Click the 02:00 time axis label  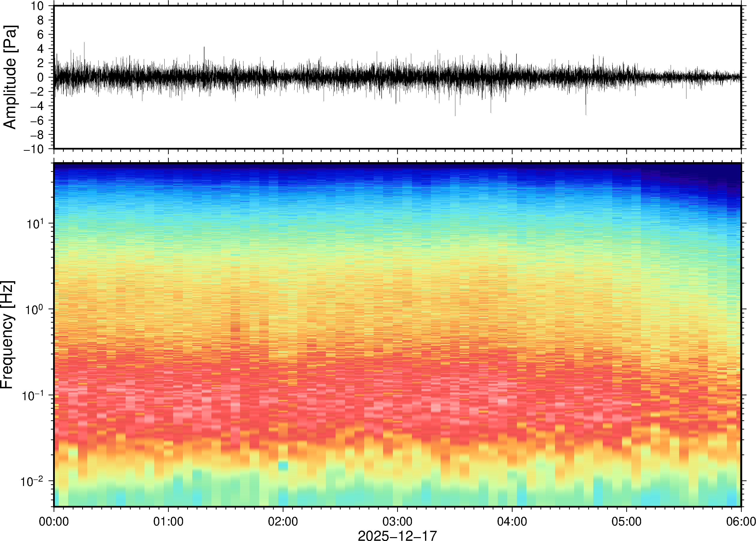[283, 521]
